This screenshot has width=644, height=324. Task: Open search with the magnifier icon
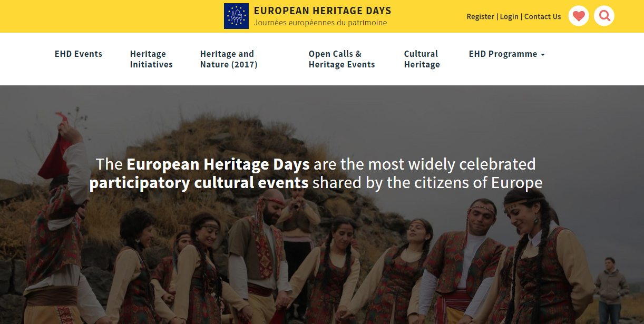coord(604,16)
